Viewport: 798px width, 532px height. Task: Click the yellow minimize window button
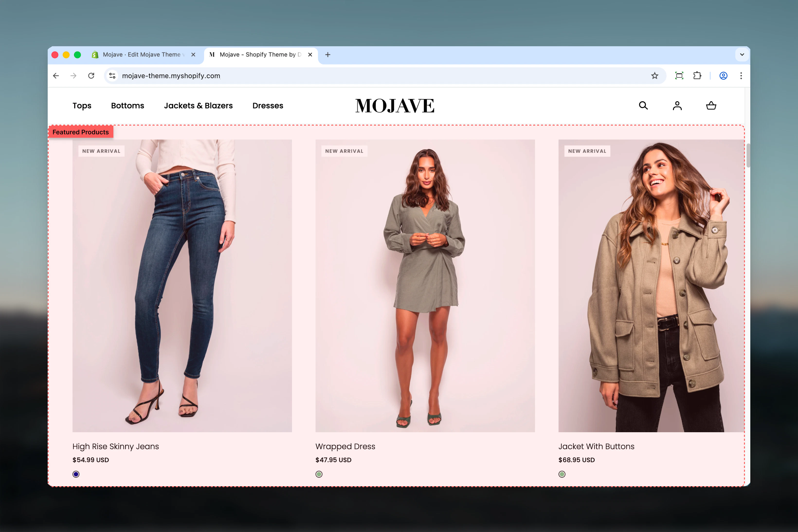[x=66, y=55]
